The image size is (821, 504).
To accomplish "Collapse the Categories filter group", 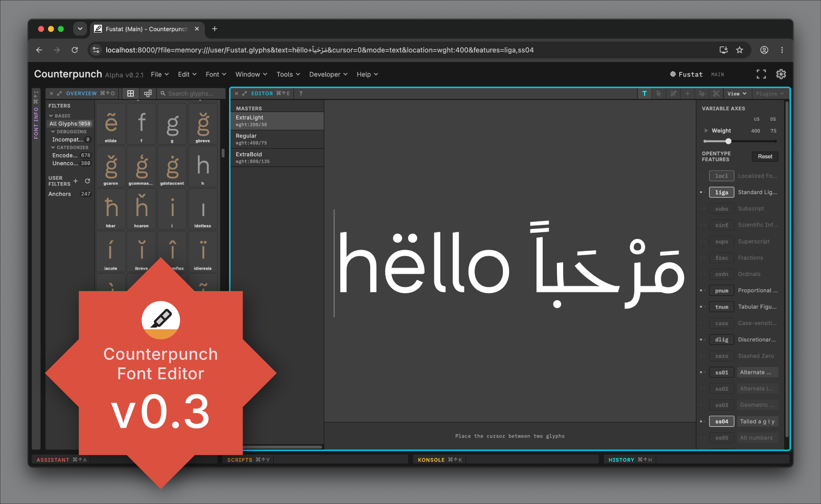I will (x=53, y=147).
